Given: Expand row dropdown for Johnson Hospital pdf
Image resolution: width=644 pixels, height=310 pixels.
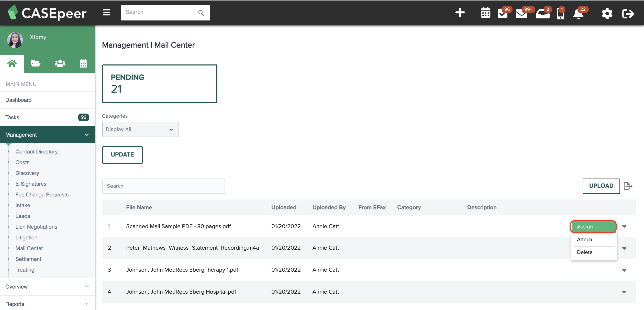Looking at the screenshot, I should (x=624, y=292).
